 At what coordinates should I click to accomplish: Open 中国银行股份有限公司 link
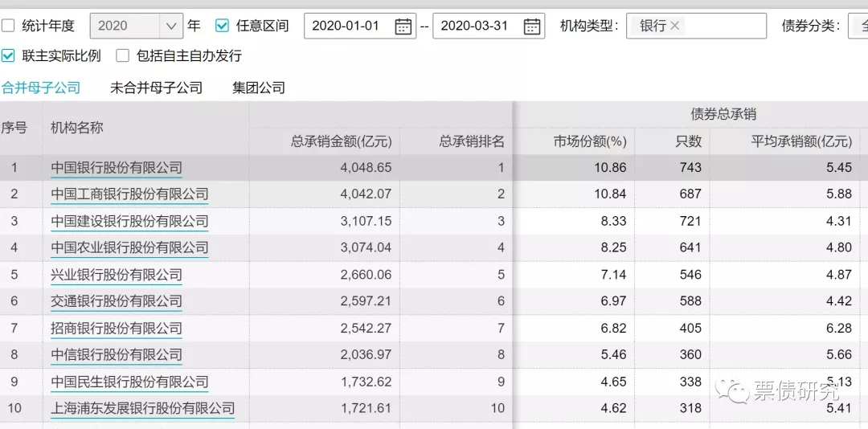(117, 168)
